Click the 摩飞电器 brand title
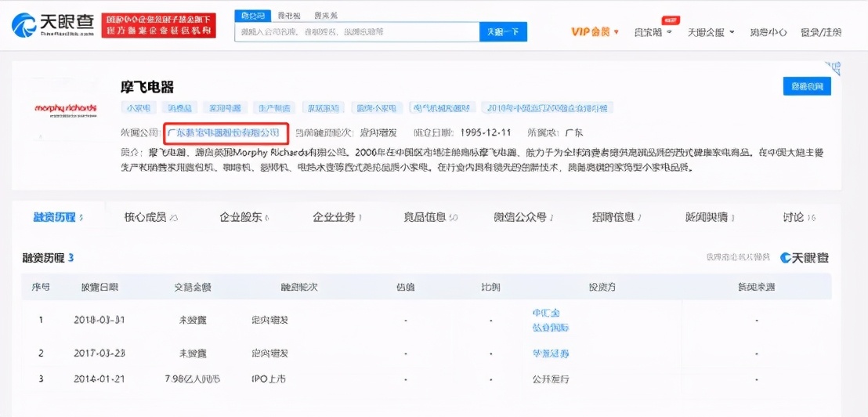 tap(147, 86)
